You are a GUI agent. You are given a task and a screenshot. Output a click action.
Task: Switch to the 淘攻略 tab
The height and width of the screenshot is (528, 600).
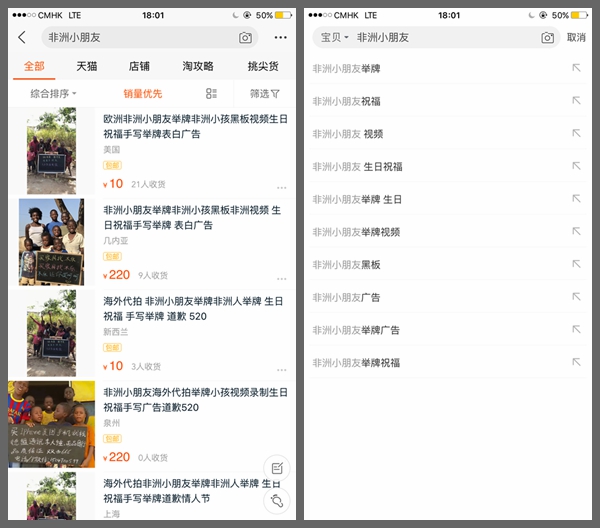coord(197,66)
